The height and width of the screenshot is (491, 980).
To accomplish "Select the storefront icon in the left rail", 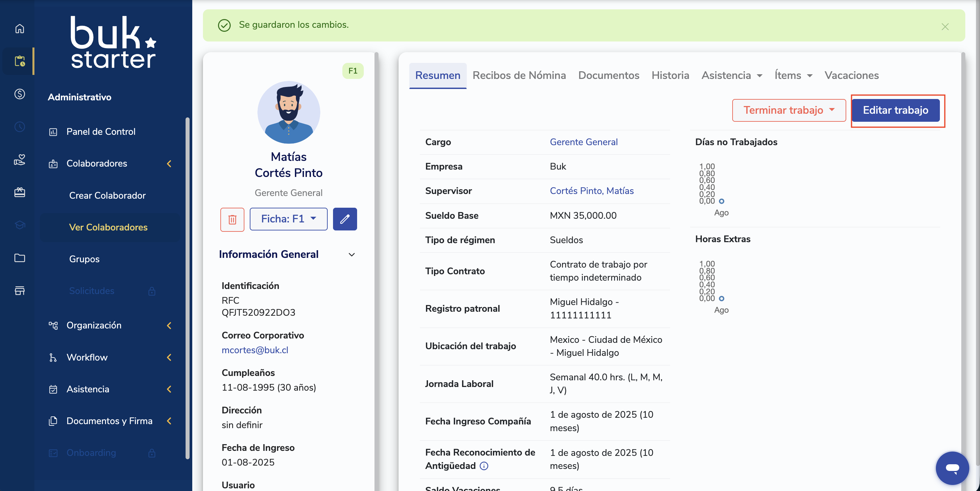I will tap(19, 291).
